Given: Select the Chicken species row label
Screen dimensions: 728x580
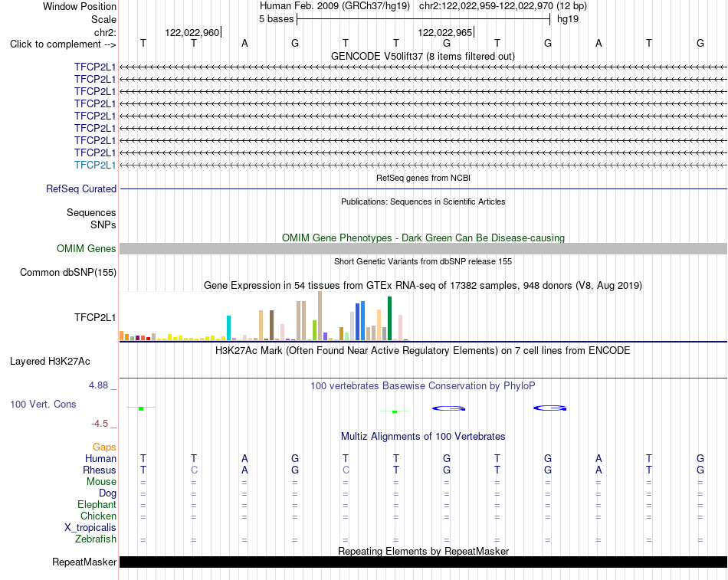Looking at the screenshot, I should (98, 516).
